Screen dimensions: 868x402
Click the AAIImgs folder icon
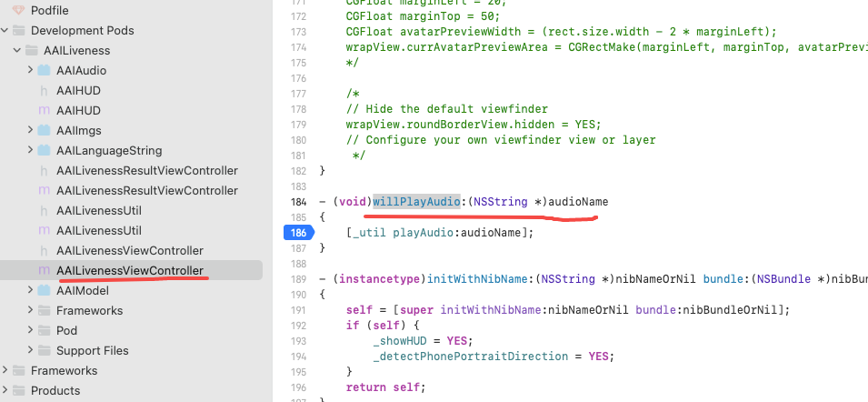tap(45, 130)
